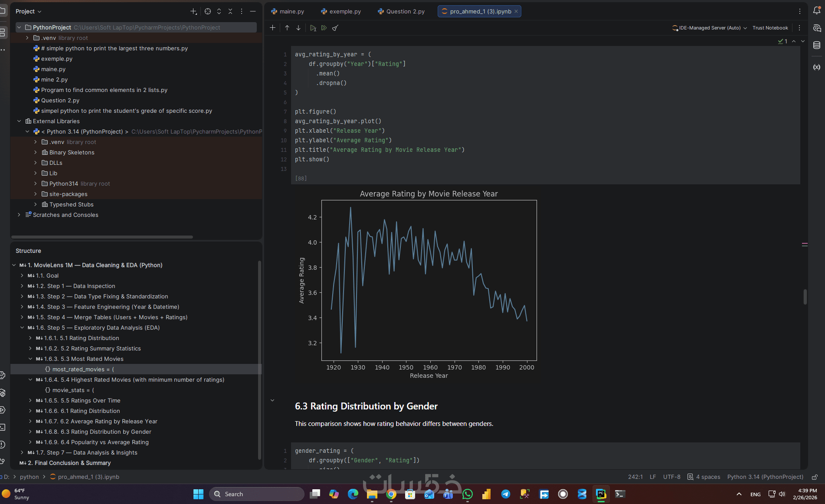The width and height of the screenshot is (825, 504).
Task: Add a new notebook cell
Action: tap(272, 28)
